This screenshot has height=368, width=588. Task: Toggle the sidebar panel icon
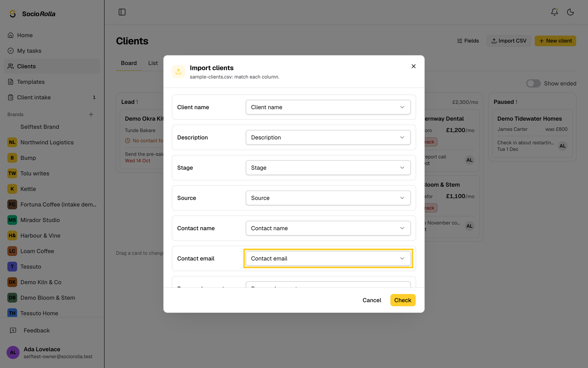click(x=122, y=12)
